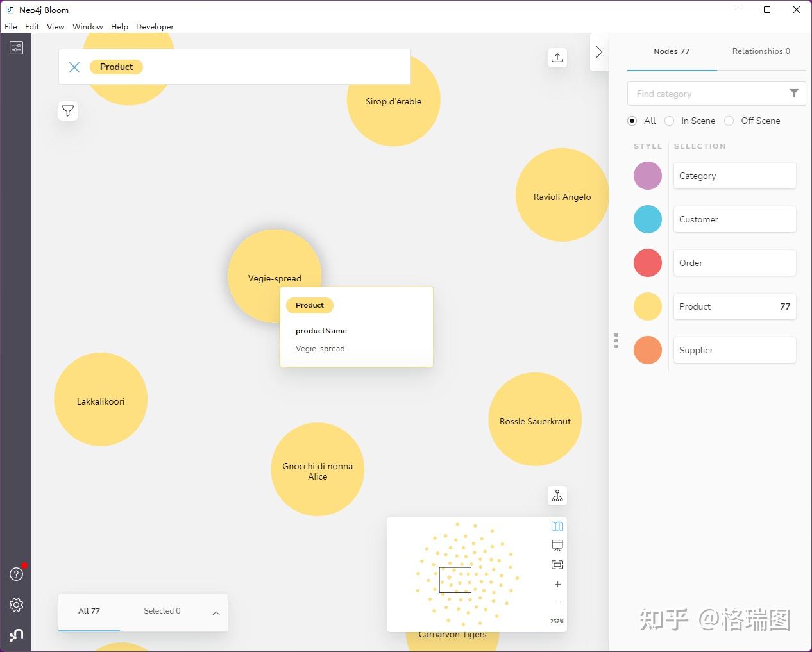Open the File menu

coord(11,26)
